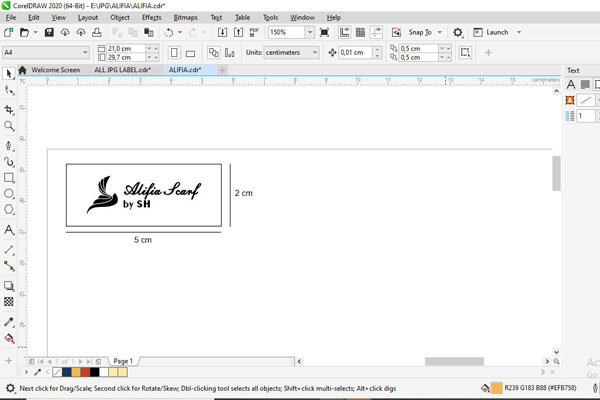Switch to ALL JPG LABEL.cdr tab

pyautogui.click(x=122, y=70)
